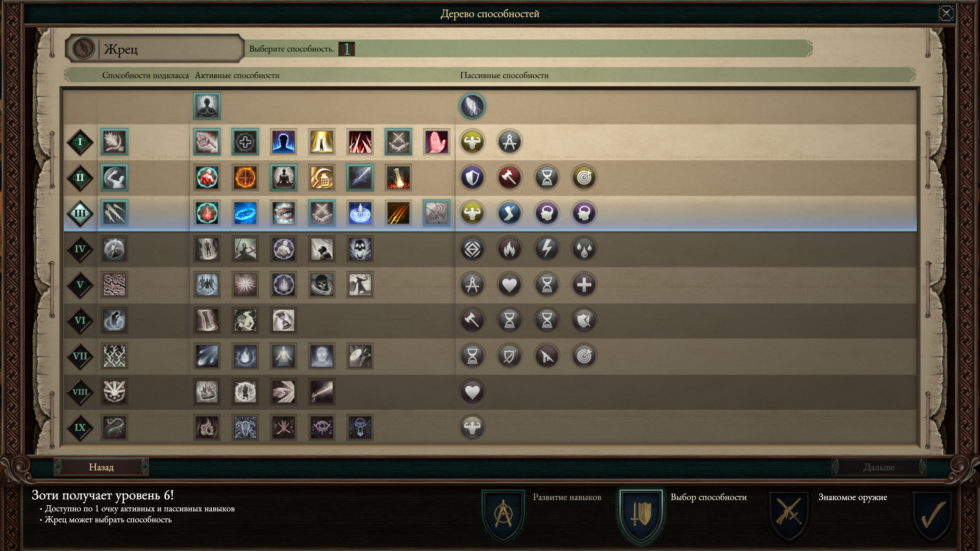Pick the blue shield passive in row II
Viewport: 980px width, 551px height.
pos(472,178)
